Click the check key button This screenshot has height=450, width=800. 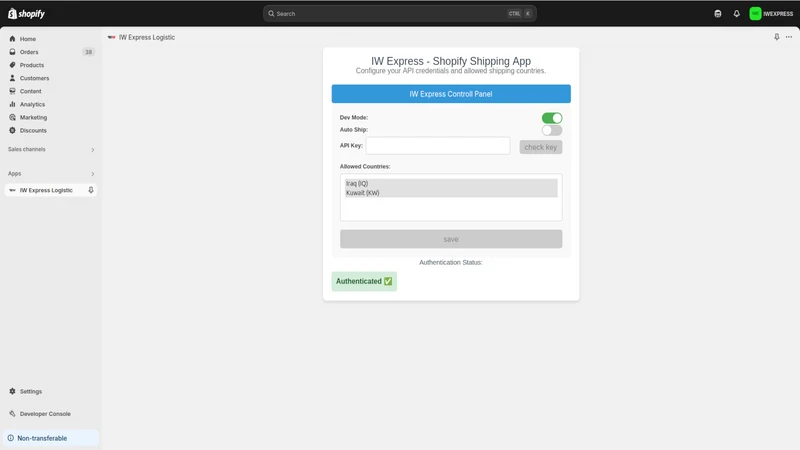[x=541, y=147]
